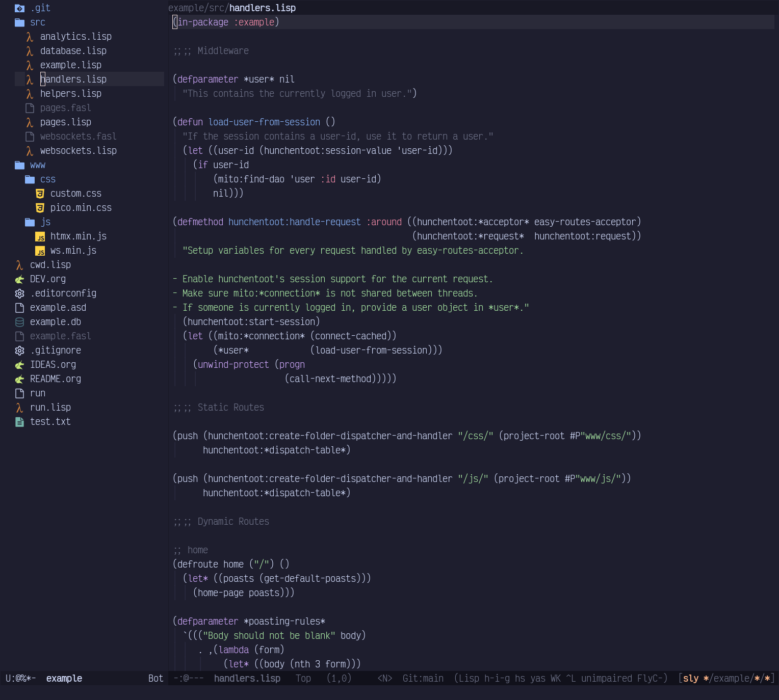The image size is (779, 700).
Task: Click Git:main branch indicator in mode line
Action: [423, 679]
